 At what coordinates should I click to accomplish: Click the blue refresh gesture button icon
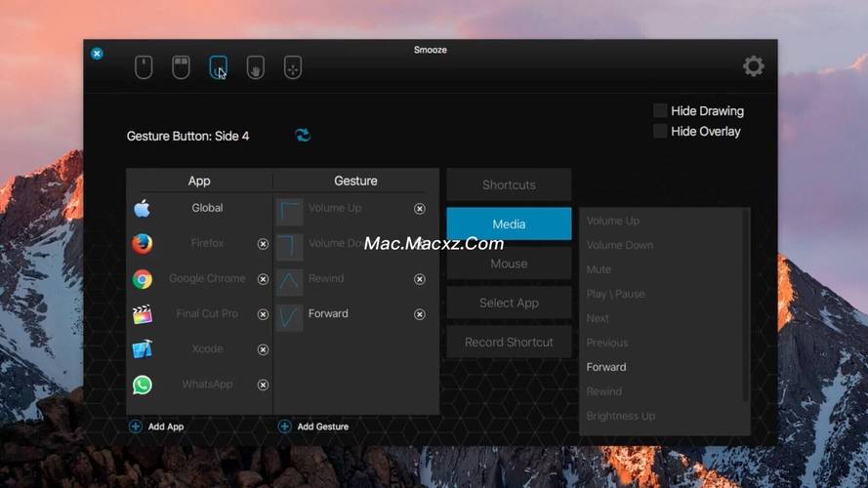[x=303, y=135]
